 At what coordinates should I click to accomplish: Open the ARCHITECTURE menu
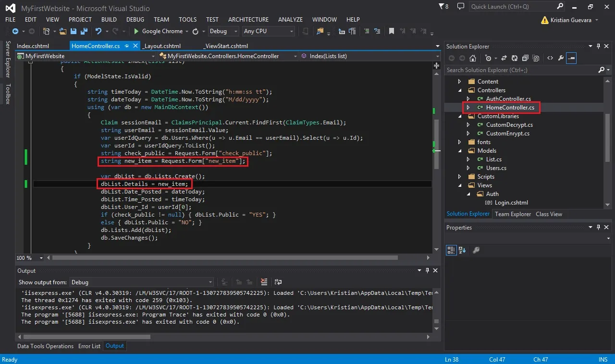point(248,20)
